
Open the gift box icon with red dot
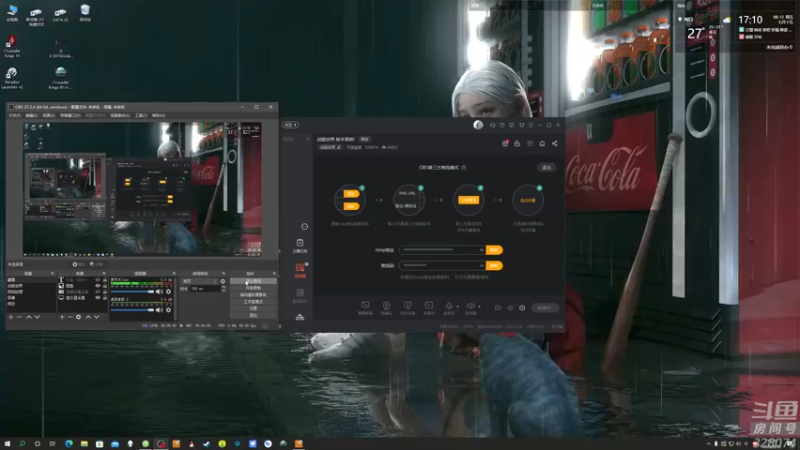(x=505, y=144)
